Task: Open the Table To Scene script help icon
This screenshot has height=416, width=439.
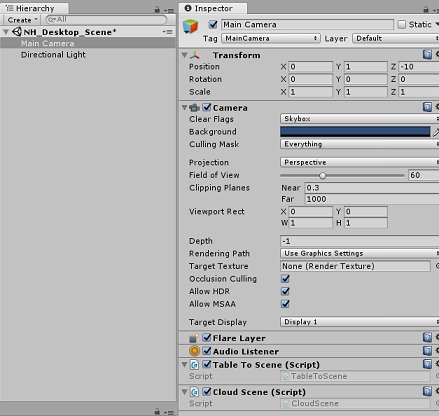Action: (427, 364)
